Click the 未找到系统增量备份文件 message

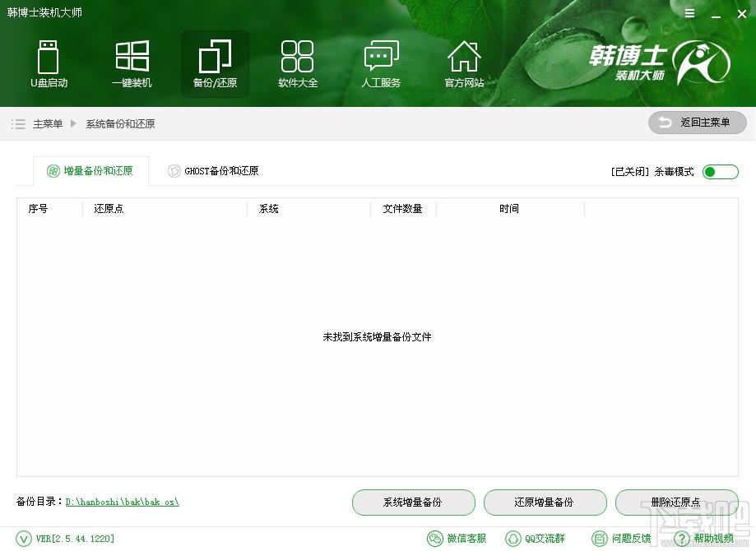click(377, 337)
